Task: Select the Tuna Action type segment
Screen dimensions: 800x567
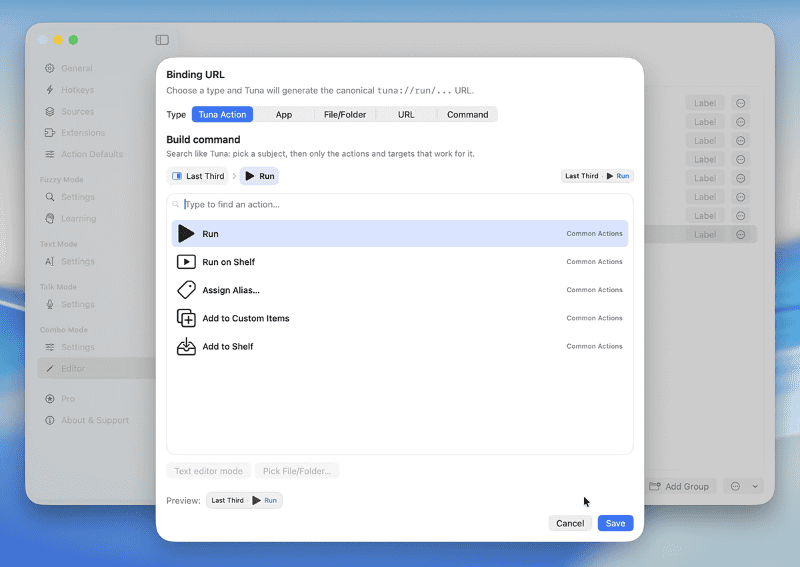Action: [222, 114]
